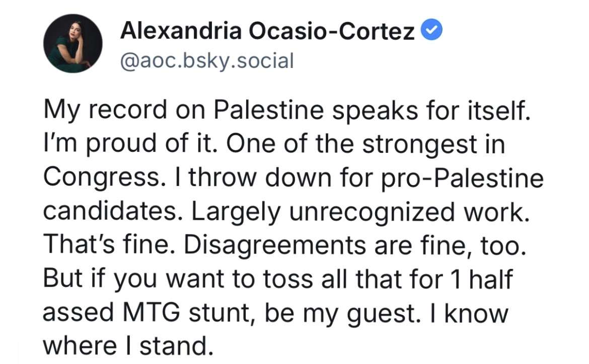Click the closing words "where I stand."
589x364 pixels.
(x=128, y=346)
